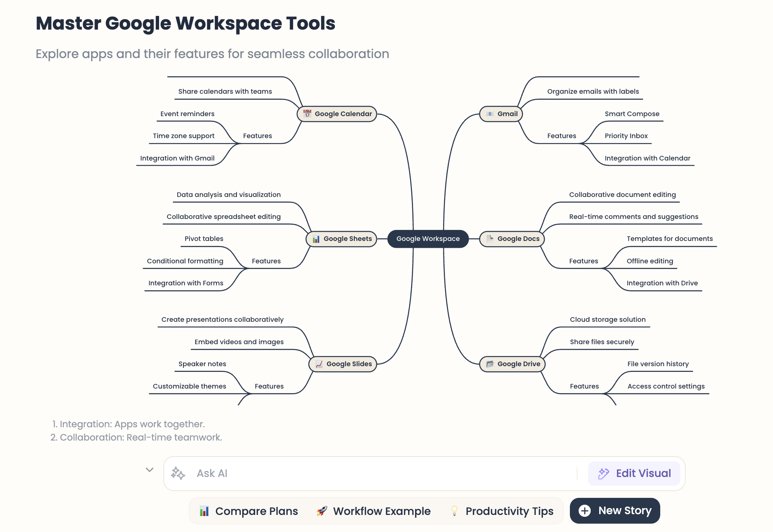The image size is (773, 532).
Task: Click the Workflow Example rocket icon
Action: pos(322,511)
